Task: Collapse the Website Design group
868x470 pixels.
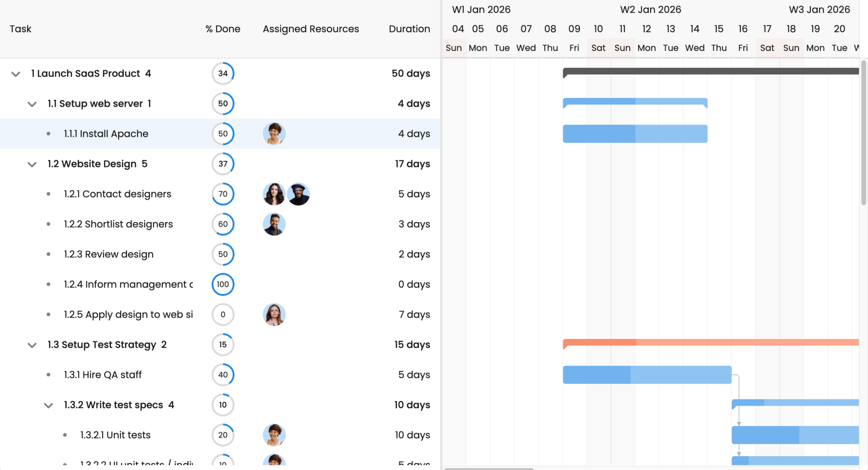Action: pyautogui.click(x=32, y=164)
